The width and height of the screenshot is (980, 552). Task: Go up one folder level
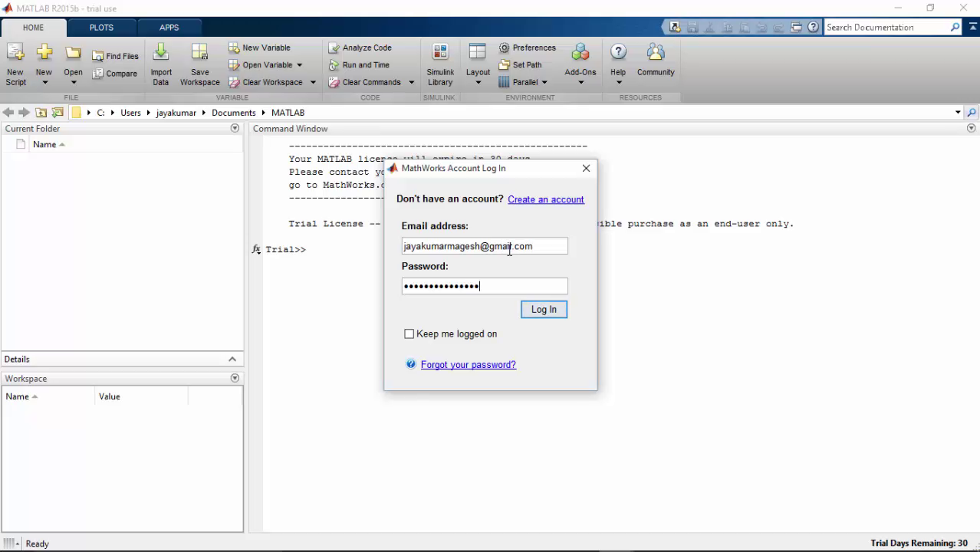(x=41, y=113)
